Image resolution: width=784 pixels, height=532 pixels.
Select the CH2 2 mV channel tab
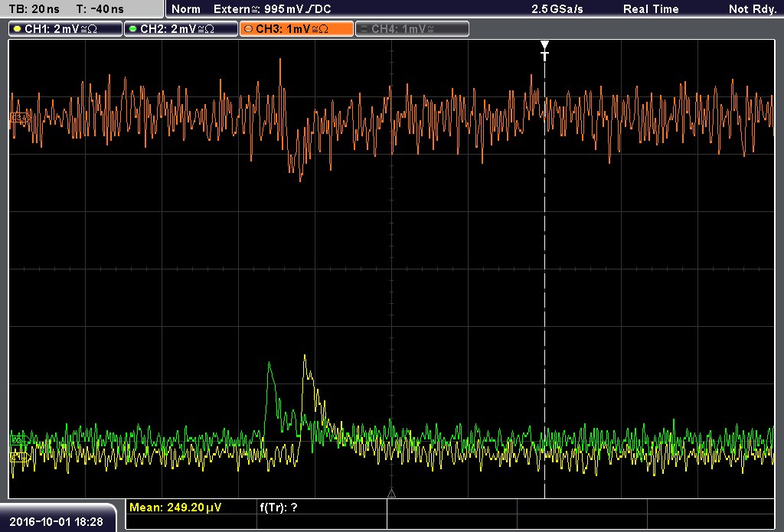click(181, 29)
